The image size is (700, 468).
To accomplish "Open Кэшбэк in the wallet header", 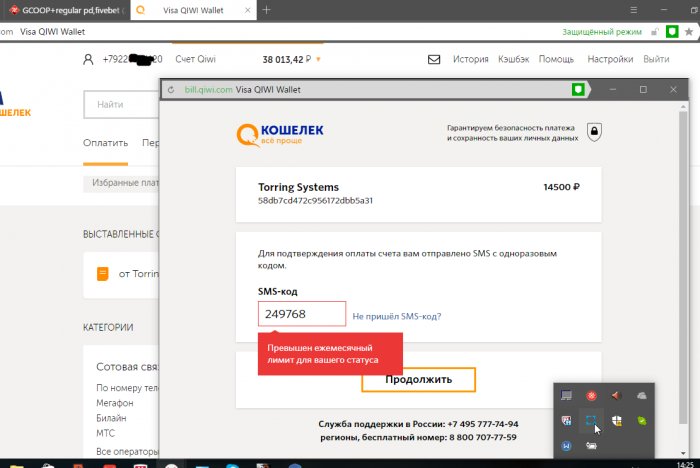I will [513, 59].
